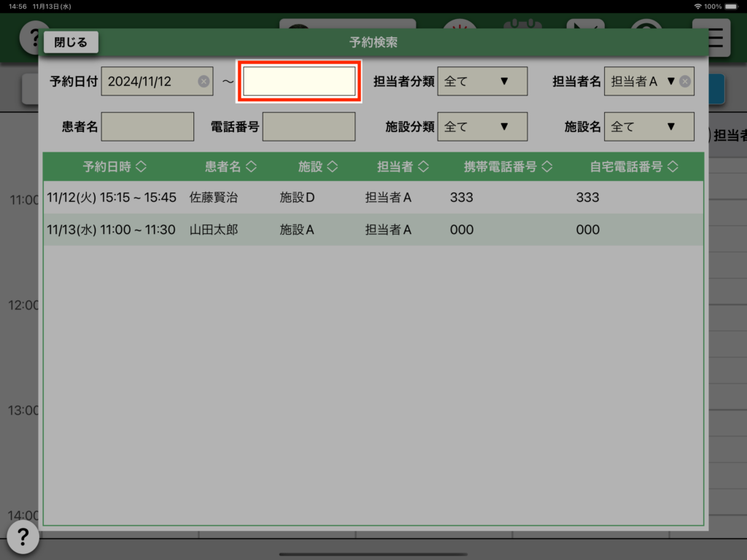Sort results by 施設 column
The image size is (747, 560).
tap(318, 167)
